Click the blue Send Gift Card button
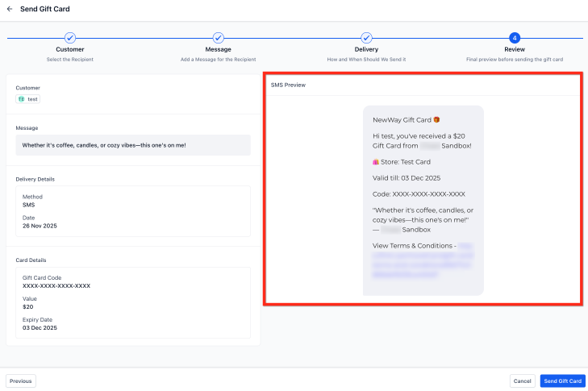The height and width of the screenshot is (391, 588). [x=562, y=381]
